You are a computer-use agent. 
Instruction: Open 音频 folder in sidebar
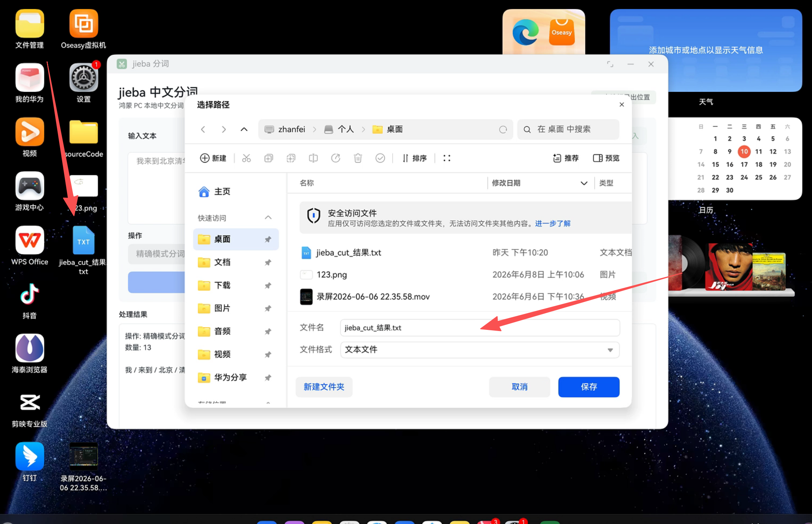click(236, 331)
